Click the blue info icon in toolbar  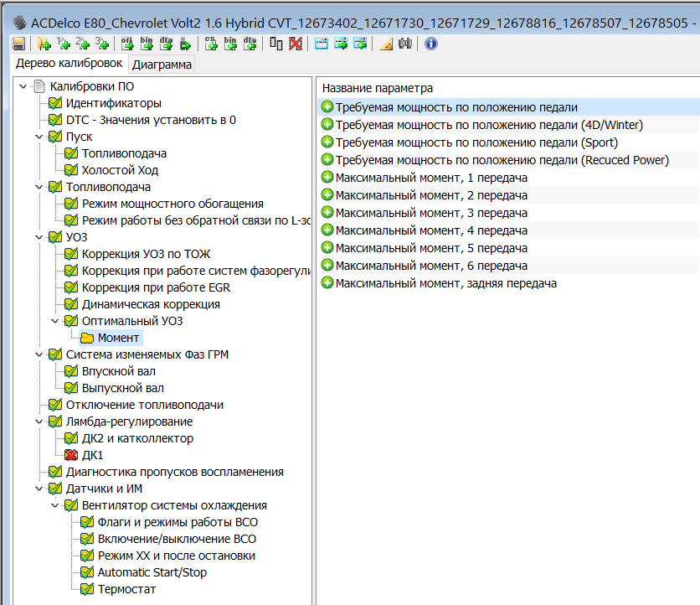click(431, 44)
